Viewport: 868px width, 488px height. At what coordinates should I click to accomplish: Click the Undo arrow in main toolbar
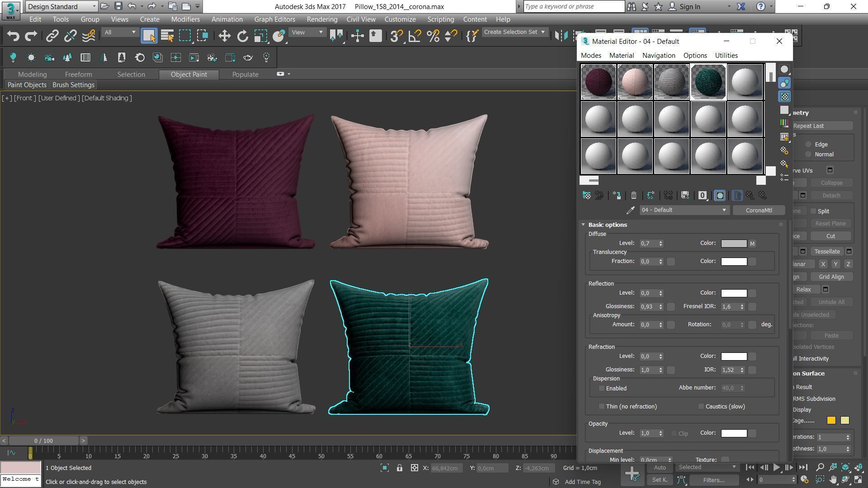click(x=13, y=36)
